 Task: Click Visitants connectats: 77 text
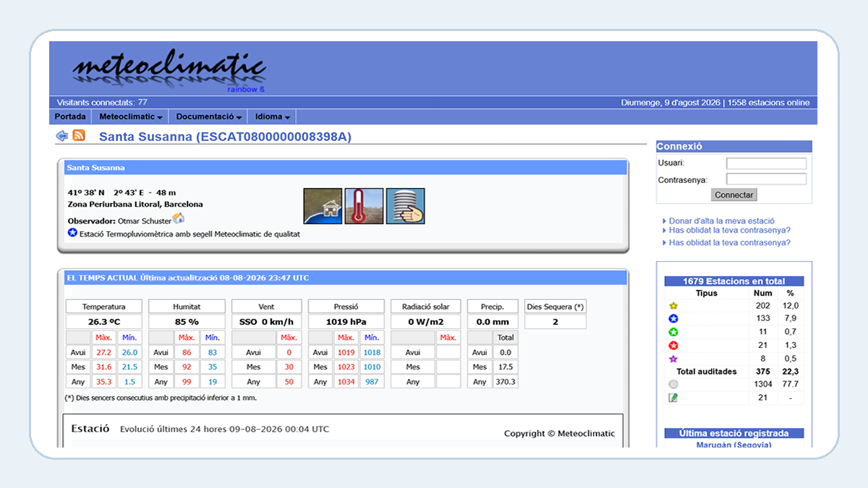[102, 103]
